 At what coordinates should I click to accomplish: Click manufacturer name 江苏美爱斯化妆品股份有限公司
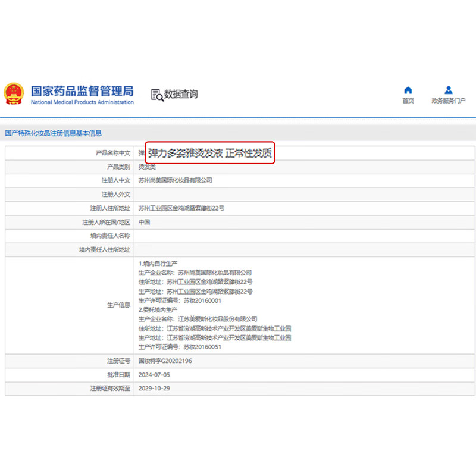(218, 319)
